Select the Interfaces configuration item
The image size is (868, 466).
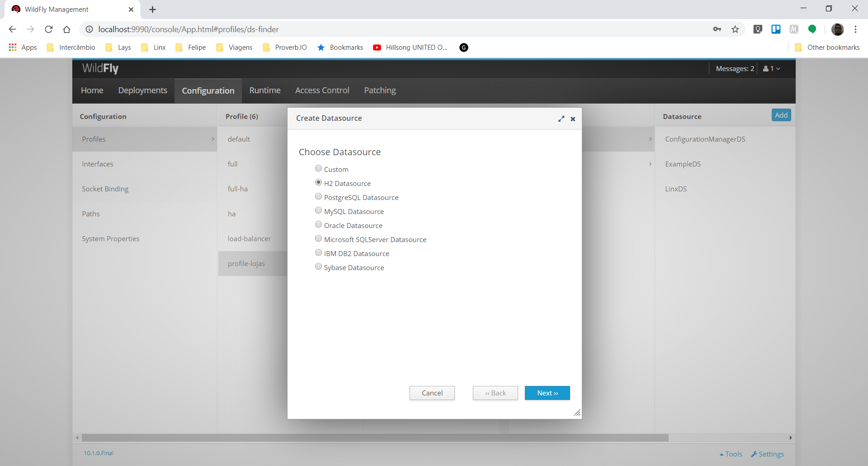pyautogui.click(x=145, y=164)
